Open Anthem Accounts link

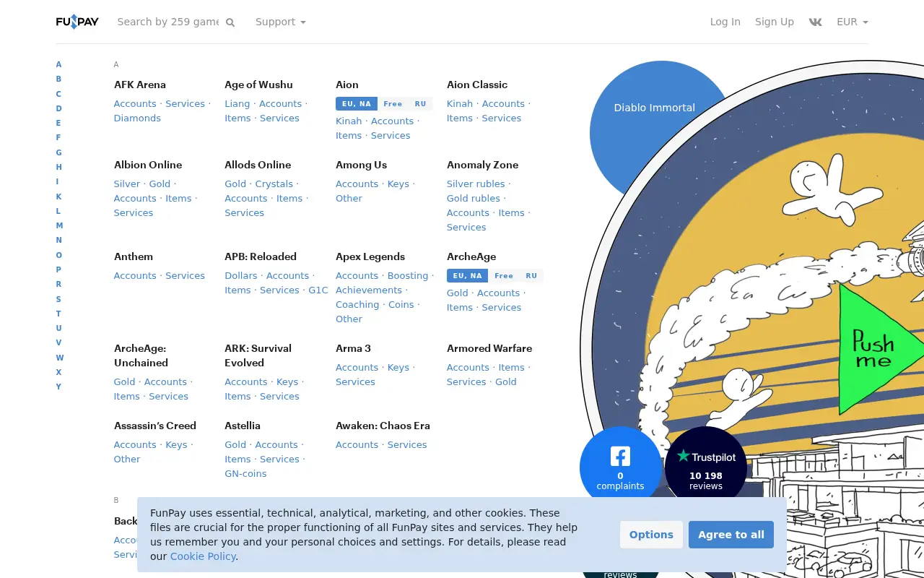135,275
